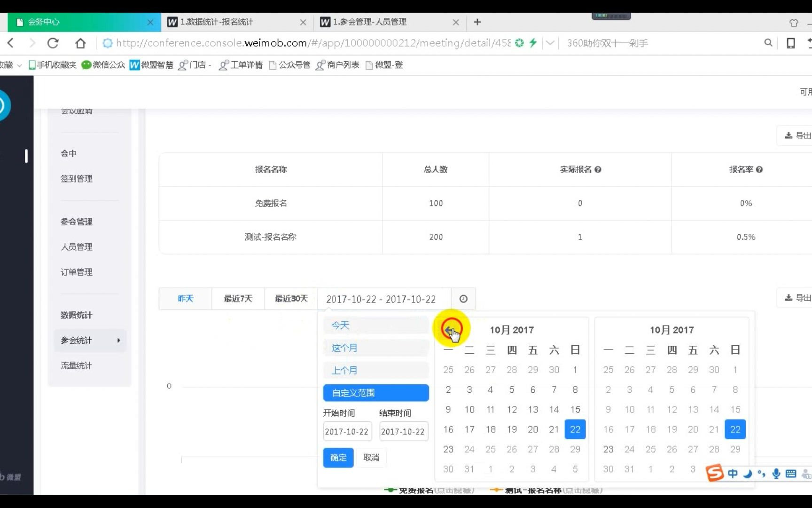Viewport: 812px width, 508px height.
Task: Choose the 上个月 preset range
Action: 376,371
